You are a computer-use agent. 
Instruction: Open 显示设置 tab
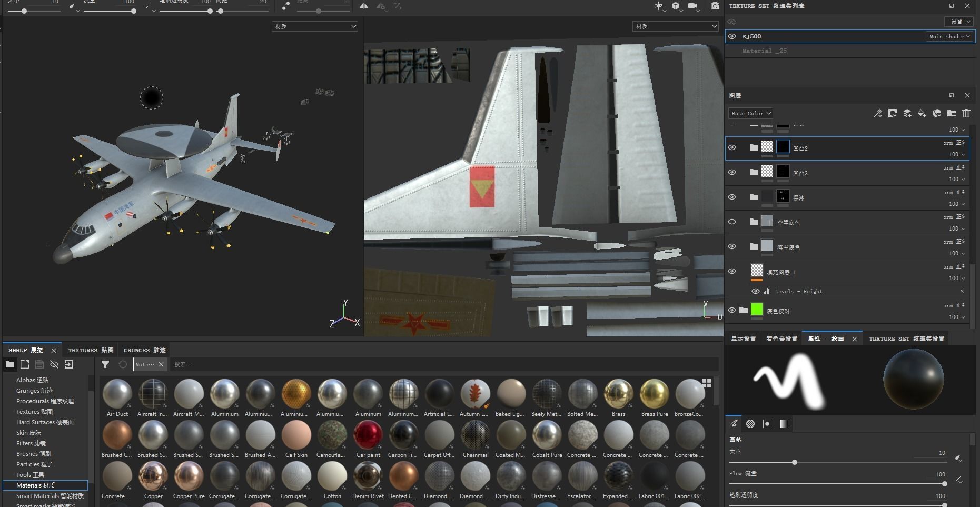tap(743, 339)
